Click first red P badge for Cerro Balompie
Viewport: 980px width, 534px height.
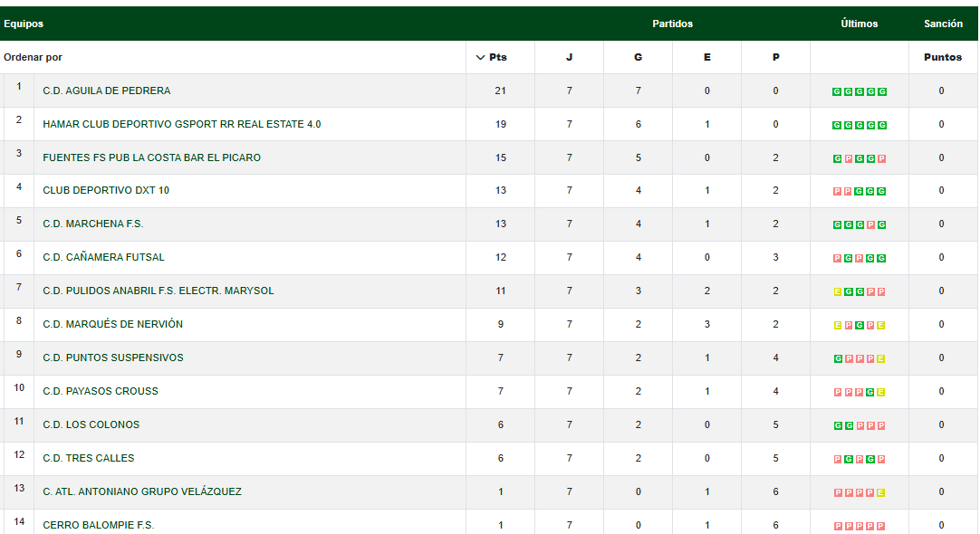click(x=837, y=526)
